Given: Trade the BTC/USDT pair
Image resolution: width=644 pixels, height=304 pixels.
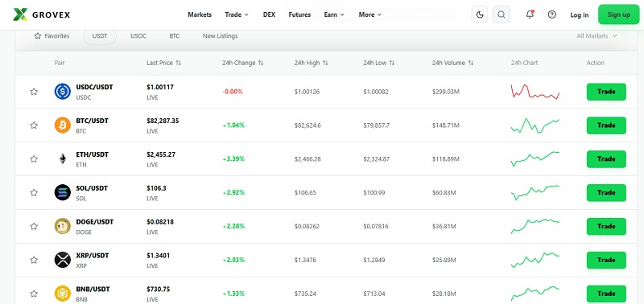Looking at the screenshot, I should (x=606, y=125).
